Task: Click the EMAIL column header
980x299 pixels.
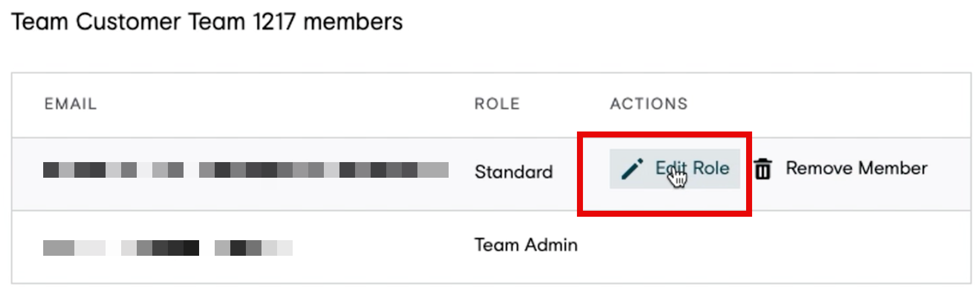Action: point(70,104)
